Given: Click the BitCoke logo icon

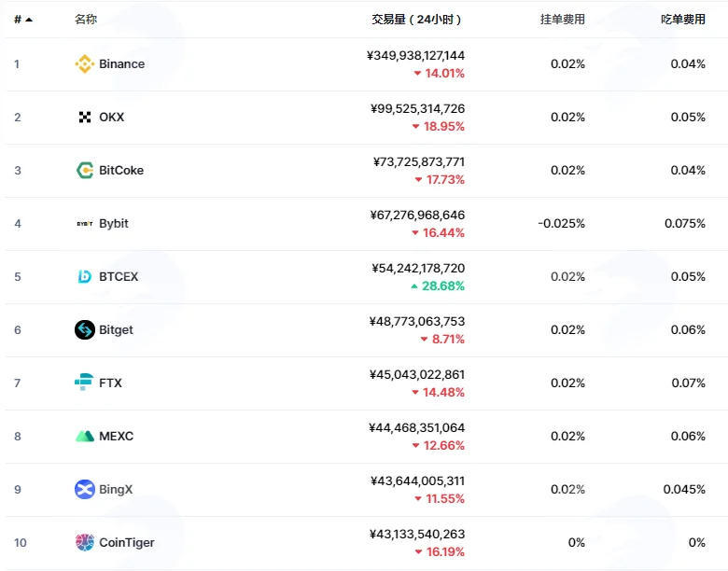Looking at the screenshot, I should click(x=85, y=171).
